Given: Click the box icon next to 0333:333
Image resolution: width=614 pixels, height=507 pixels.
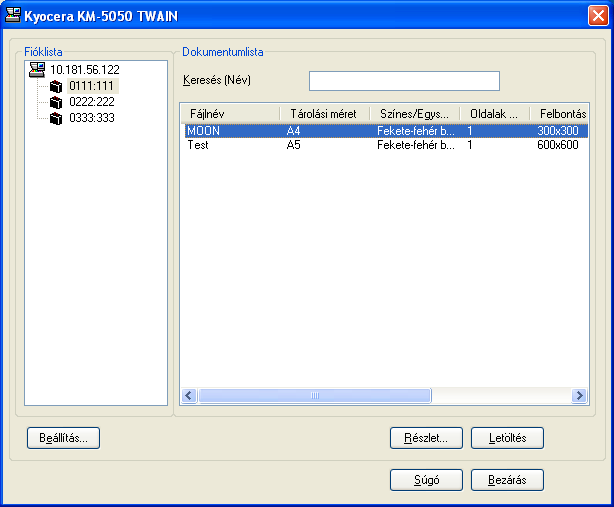Looking at the screenshot, I should (56, 118).
